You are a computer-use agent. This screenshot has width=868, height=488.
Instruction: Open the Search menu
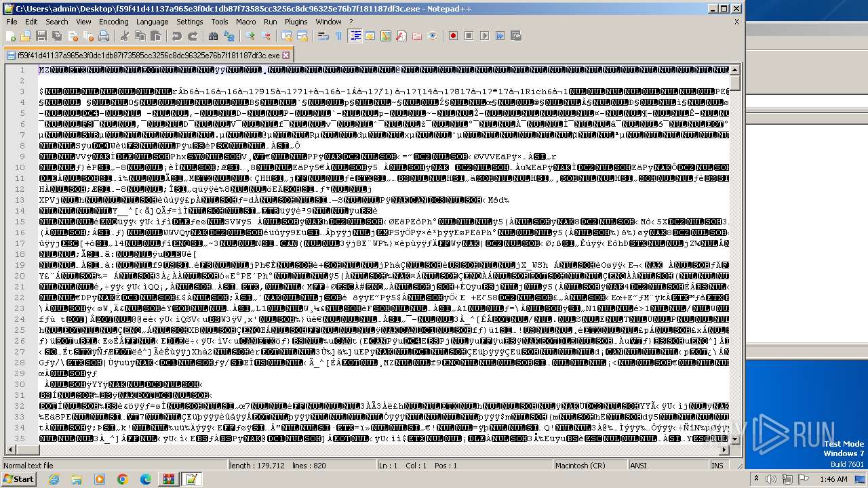coord(57,22)
